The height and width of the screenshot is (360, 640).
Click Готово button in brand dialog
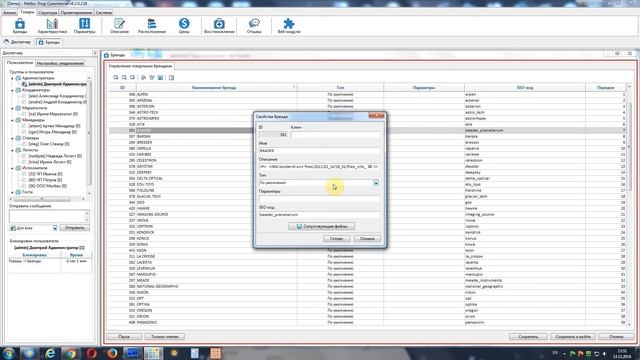point(336,238)
